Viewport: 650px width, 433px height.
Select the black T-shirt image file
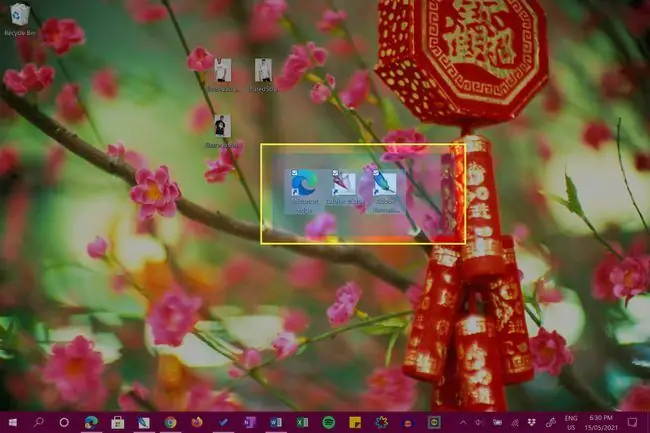pos(223,131)
